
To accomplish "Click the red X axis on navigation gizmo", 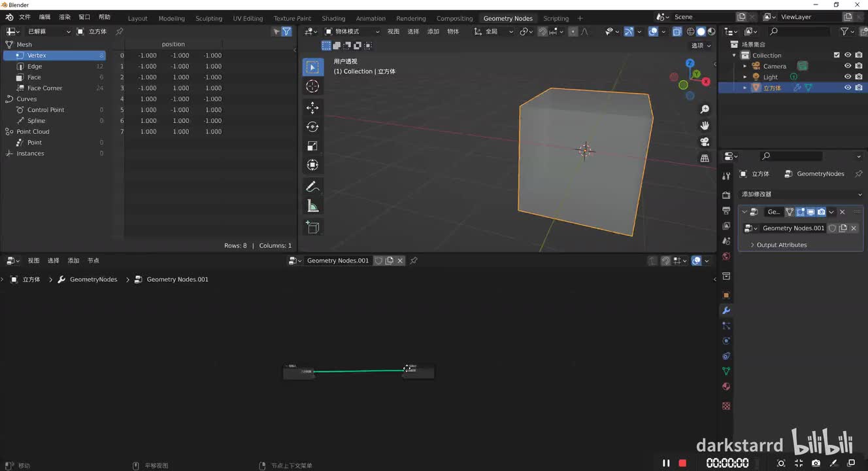I will [706, 82].
